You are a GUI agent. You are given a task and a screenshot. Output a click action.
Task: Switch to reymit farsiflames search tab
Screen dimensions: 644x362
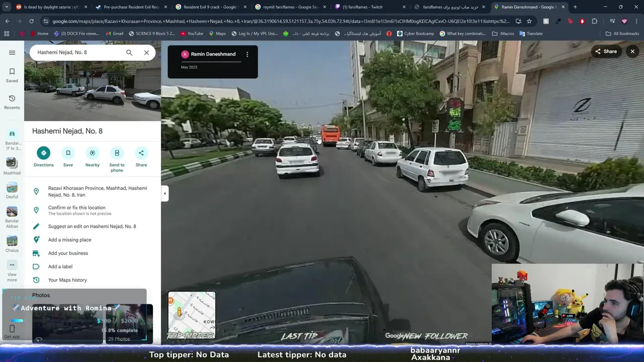[x=290, y=7]
